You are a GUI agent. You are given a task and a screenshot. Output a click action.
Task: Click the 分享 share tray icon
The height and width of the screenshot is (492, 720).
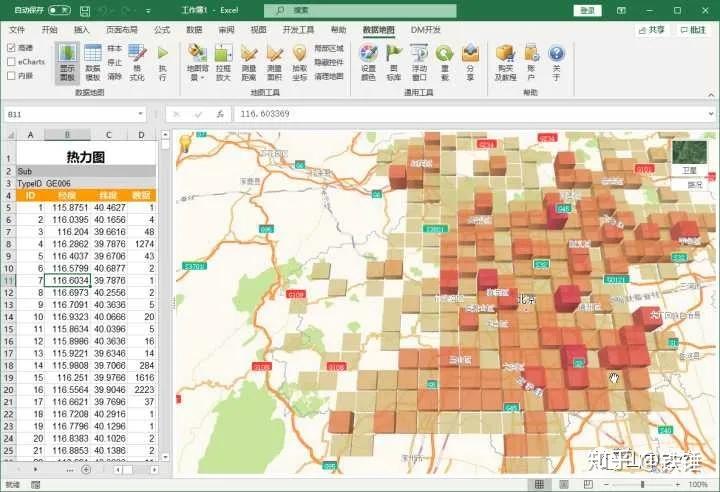pos(470,63)
